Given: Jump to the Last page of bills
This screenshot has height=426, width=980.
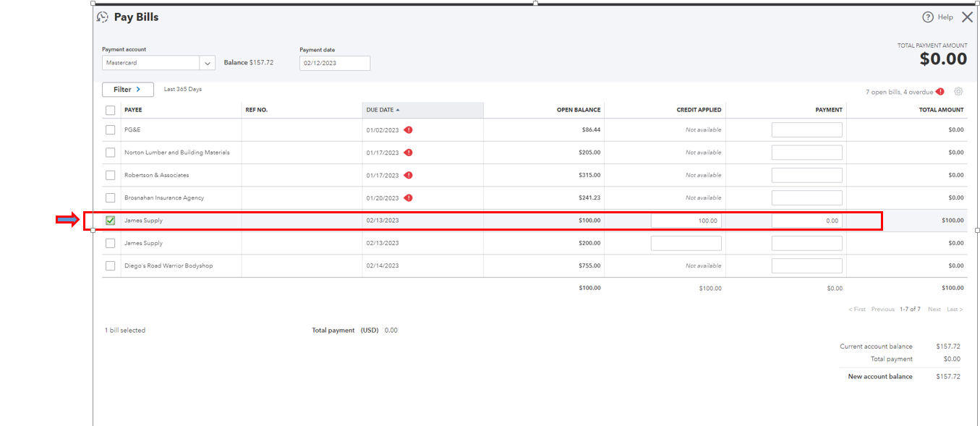Looking at the screenshot, I should (954, 309).
